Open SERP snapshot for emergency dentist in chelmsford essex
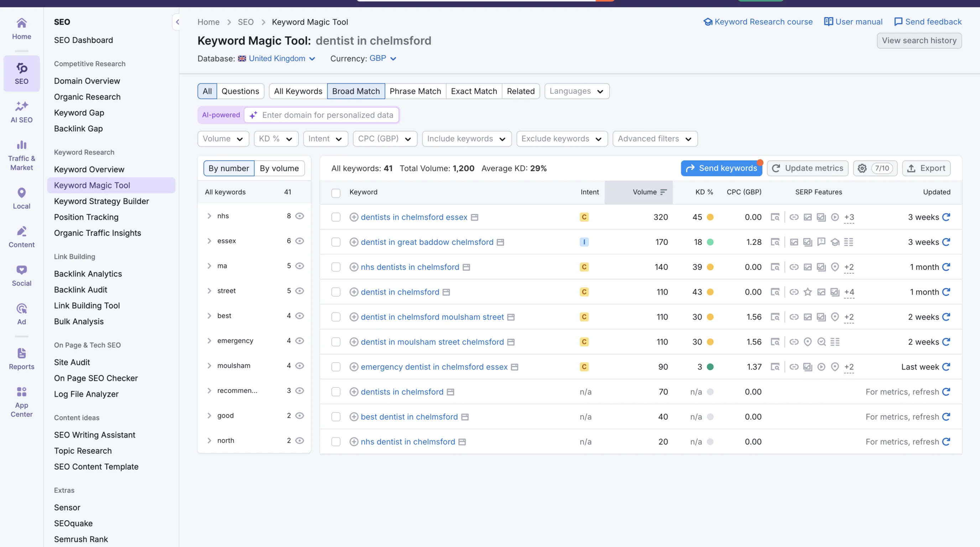 coord(775,367)
